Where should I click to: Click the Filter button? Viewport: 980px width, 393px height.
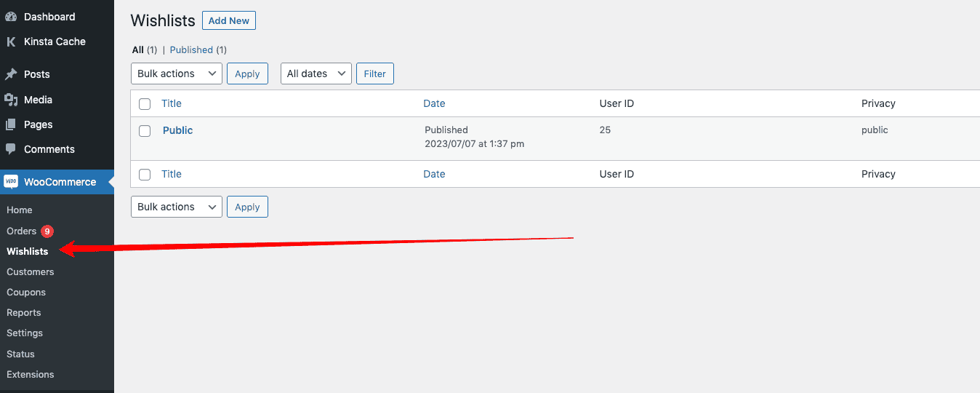click(375, 74)
